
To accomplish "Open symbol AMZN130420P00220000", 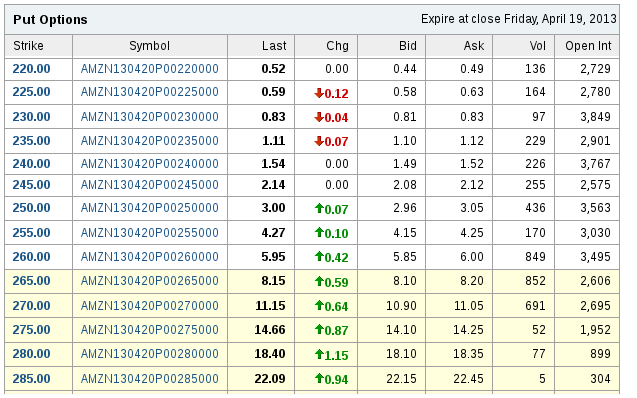I will [x=150, y=69].
